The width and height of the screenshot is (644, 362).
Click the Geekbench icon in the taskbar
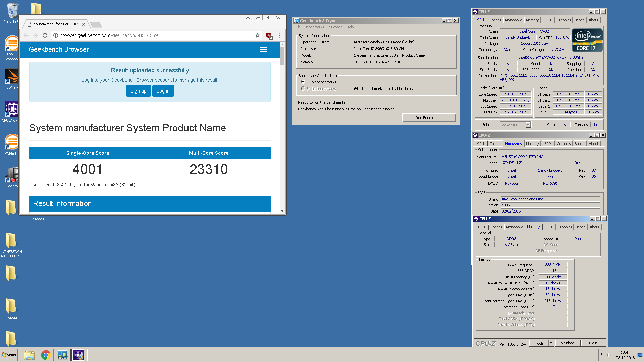pos(62,355)
